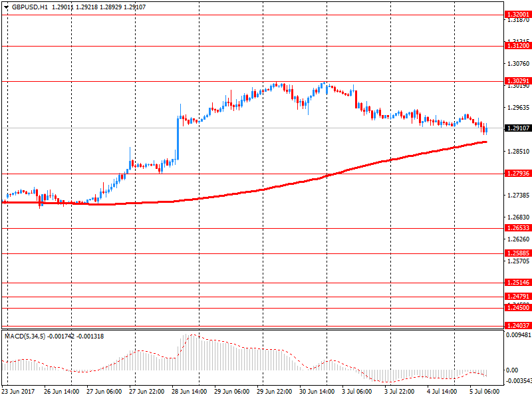The height and width of the screenshot is (399, 532).
Task: Click the 1.28510 price scale value
Action: [518, 152]
